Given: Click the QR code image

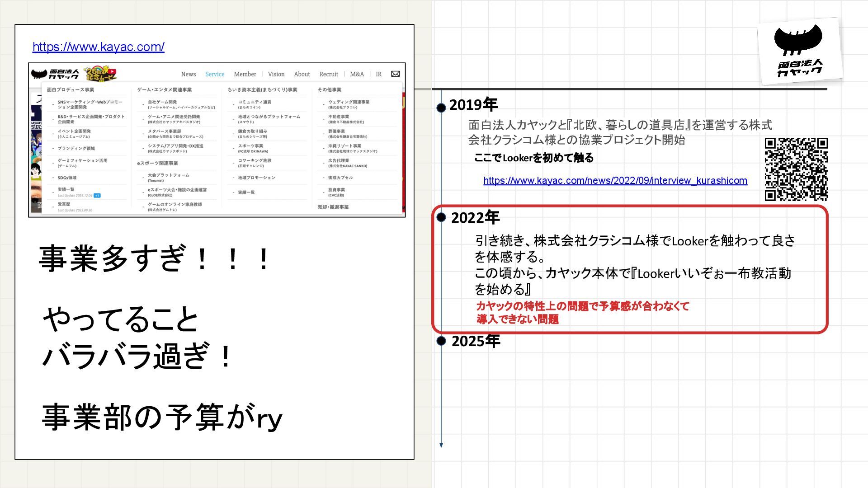Looking at the screenshot, I should click(x=796, y=169).
